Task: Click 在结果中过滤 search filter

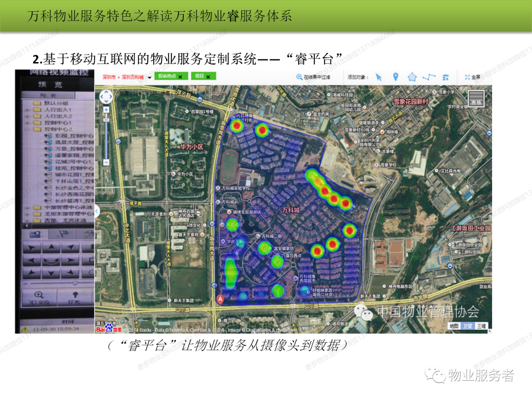Action: tap(313, 77)
